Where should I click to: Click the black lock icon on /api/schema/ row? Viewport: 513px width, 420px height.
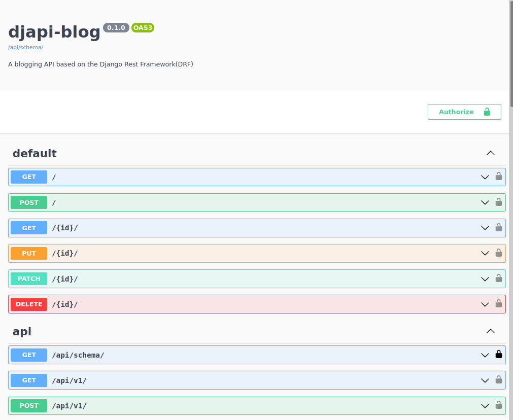[499, 354]
